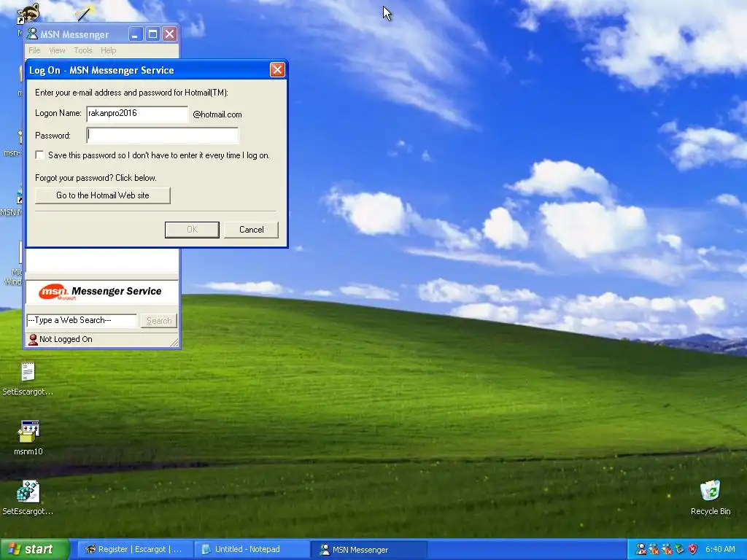This screenshot has width=747, height=560.
Task: Click into the Logon Name field
Action: tap(137, 114)
